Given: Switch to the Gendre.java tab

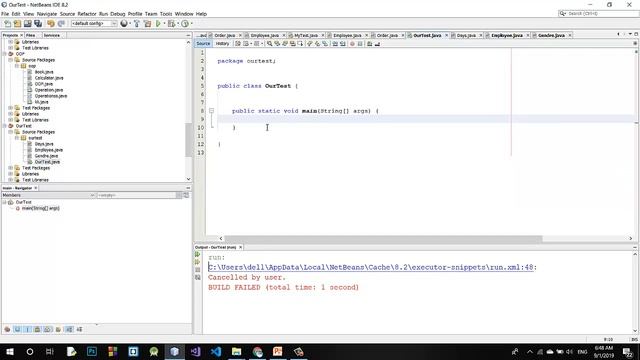Looking at the screenshot, I should (551, 36).
